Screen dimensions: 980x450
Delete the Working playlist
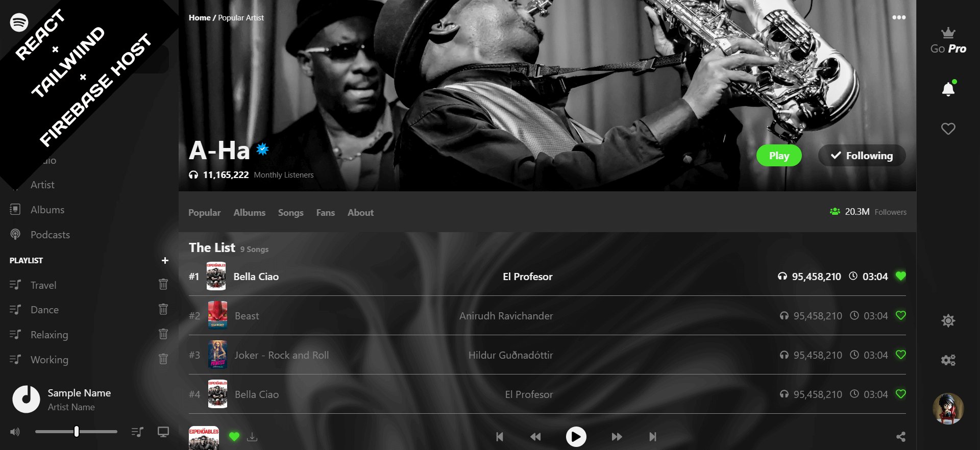pyautogui.click(x=163, y=359)
